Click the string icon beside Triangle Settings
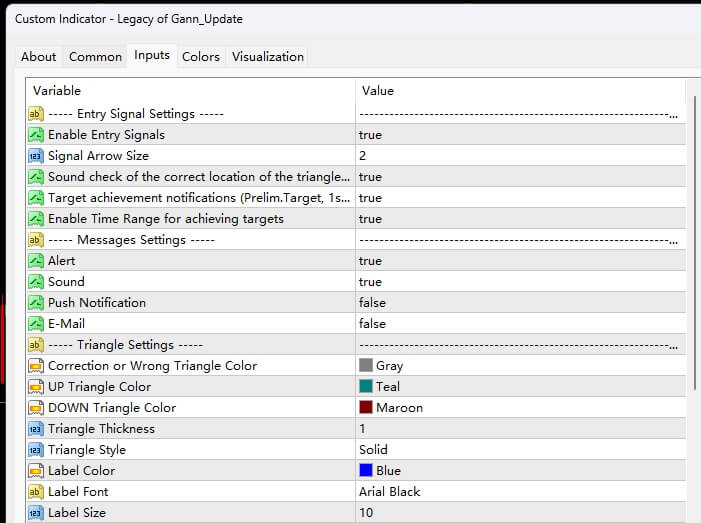The height and width of the screenshot is (523, 701). (36, 345)
